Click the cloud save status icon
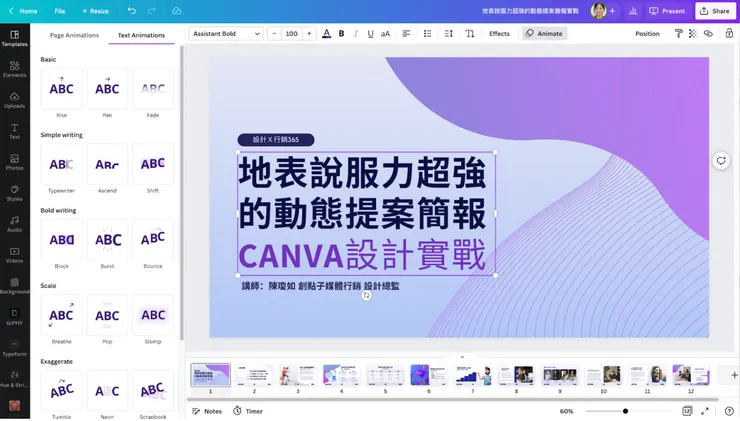Viewport: 740px width, 421px height. 177,10
